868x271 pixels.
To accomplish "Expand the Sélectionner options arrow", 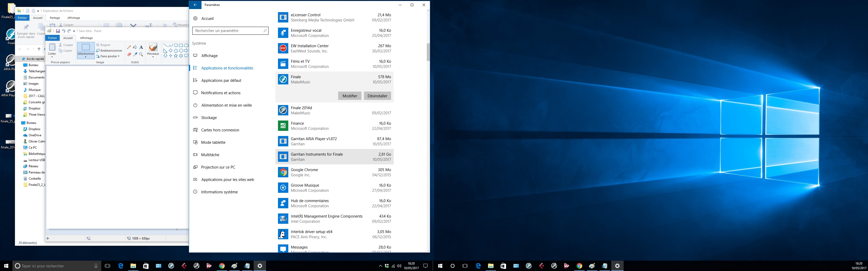I will coord(86,57).
